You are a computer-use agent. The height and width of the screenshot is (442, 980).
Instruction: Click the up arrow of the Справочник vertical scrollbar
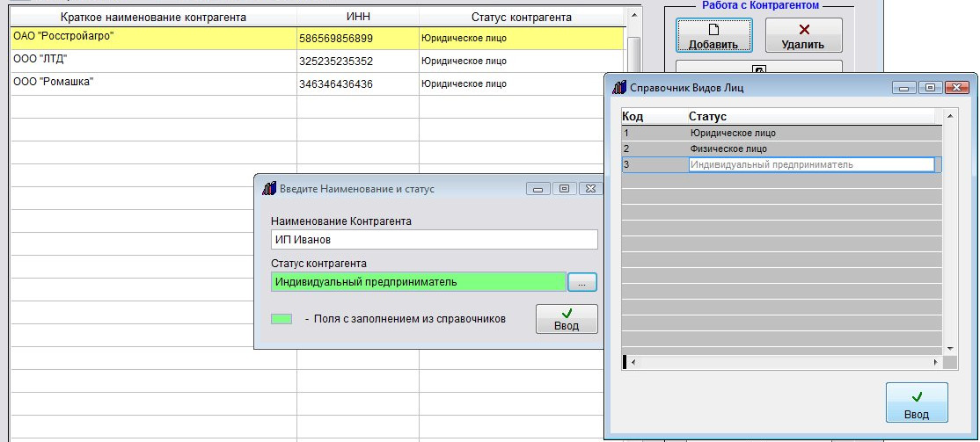(950, 117)
